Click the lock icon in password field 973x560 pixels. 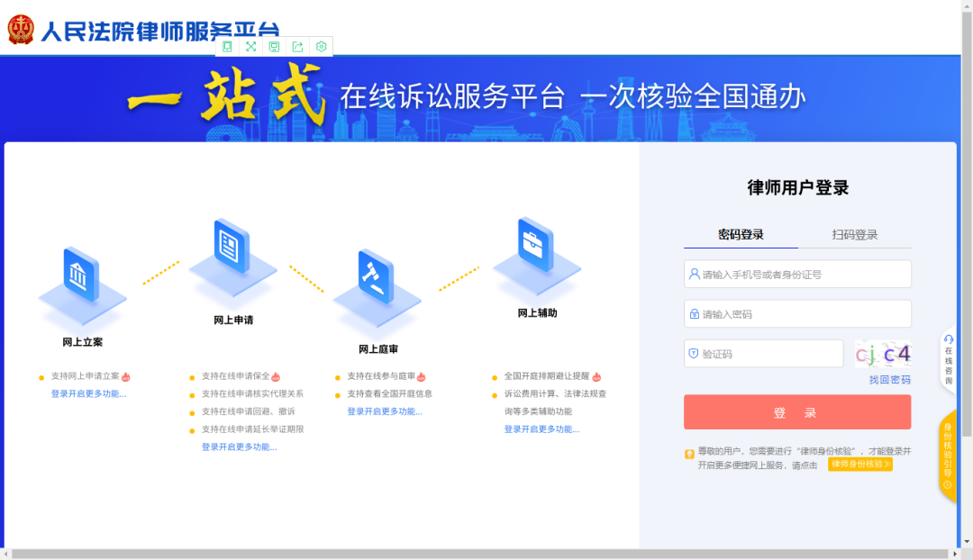coord(695,314)
